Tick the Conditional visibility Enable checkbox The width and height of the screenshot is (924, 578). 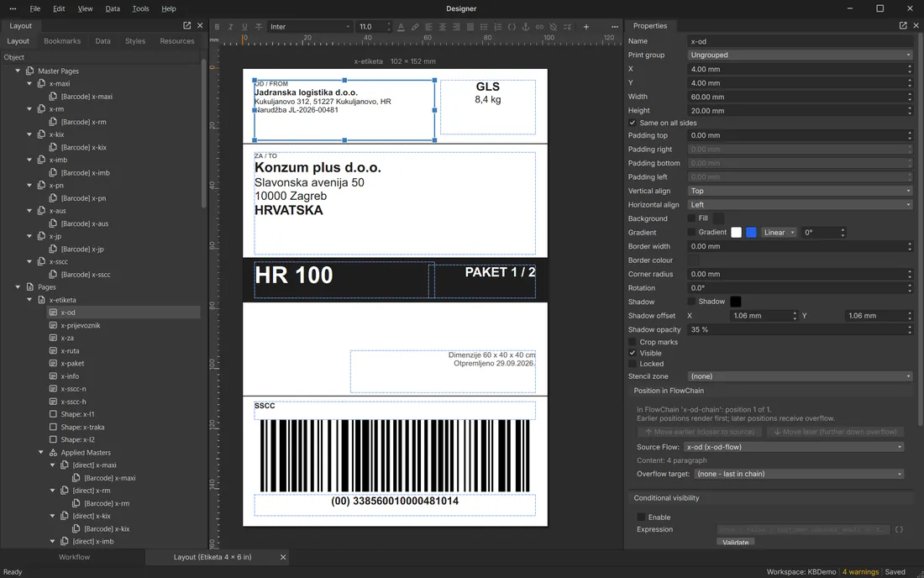pos(641,517)
